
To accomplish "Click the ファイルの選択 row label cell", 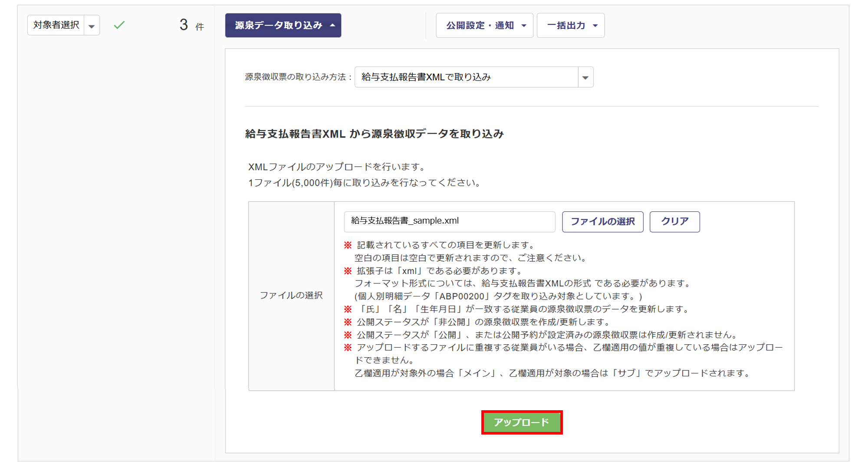I will (x=291, y=296).
